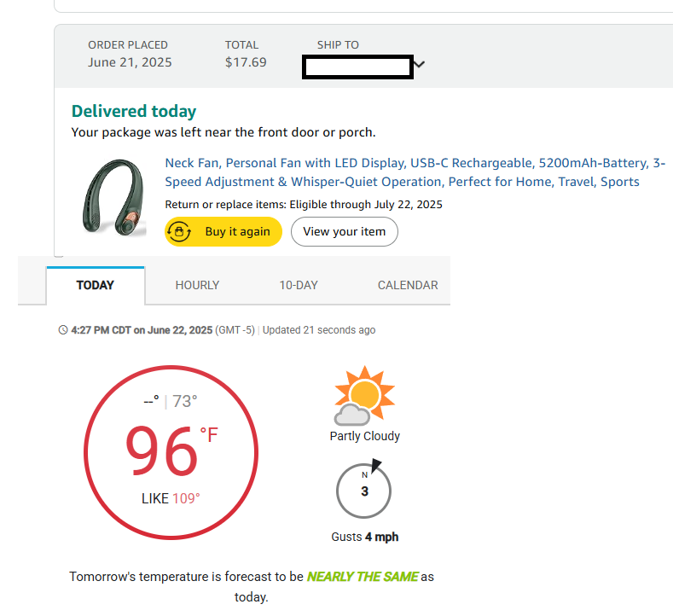Click the partly cloudy sun icon
This screenshot has height=616, width=673.
point(364,395)
